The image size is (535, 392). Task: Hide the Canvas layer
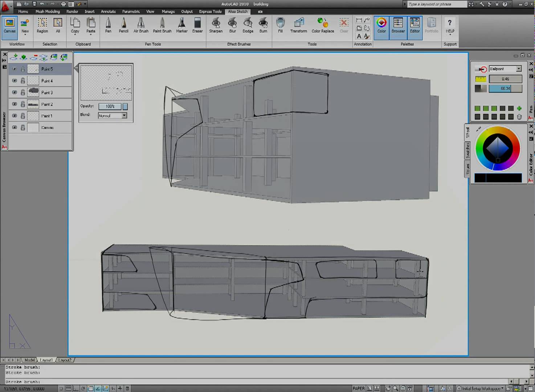pos(15,127)
